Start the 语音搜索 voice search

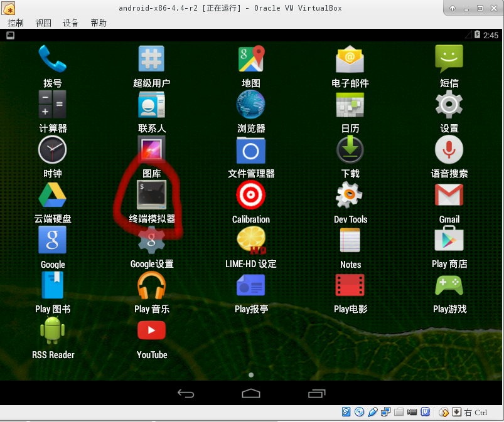[449, 150]
